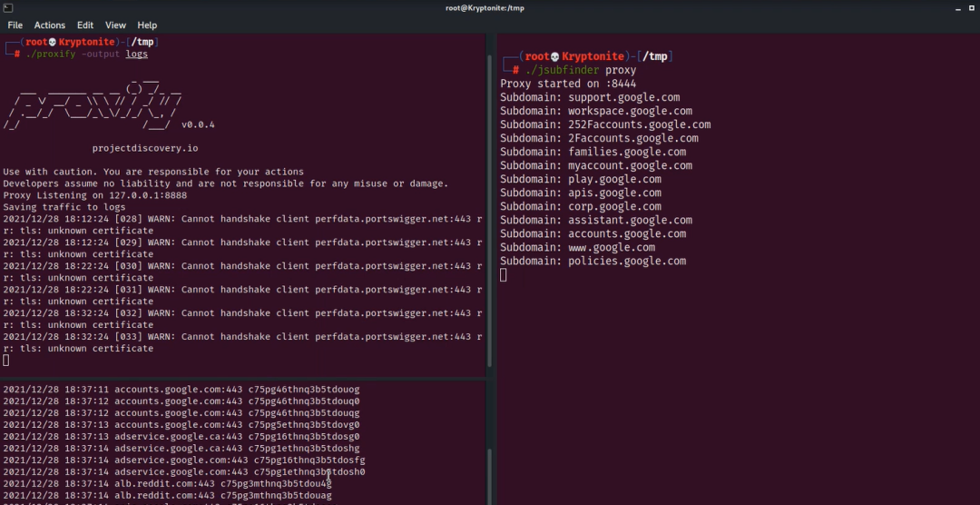This screenshot has height=505, width=980.
Task: Click the ./proxify -output logs command
Action: [x=86, y=54]
